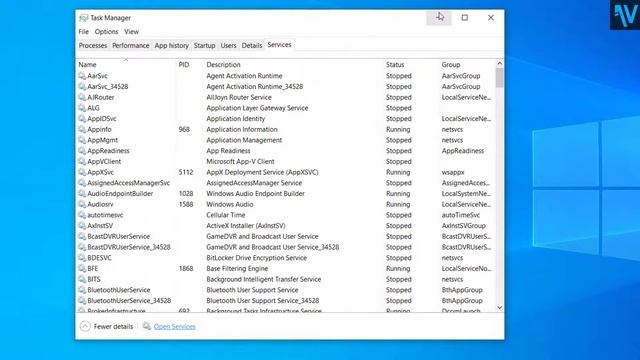640x360 pixels.
Task: Click the Task Manager title bar icon
Action: (84, 18)
